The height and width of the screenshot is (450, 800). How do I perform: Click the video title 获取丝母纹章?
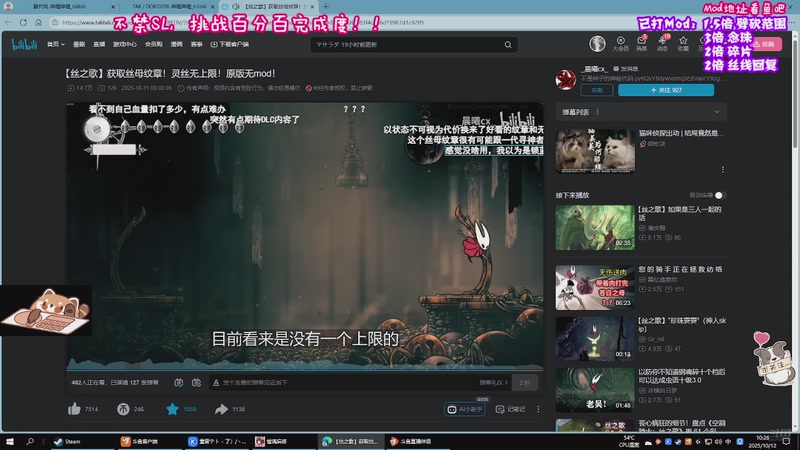pyautogui.click(x=170, y=73)
